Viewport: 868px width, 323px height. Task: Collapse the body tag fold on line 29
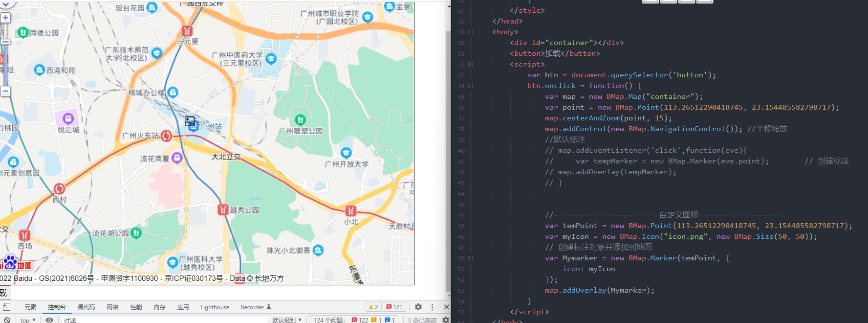coord(471,32)
